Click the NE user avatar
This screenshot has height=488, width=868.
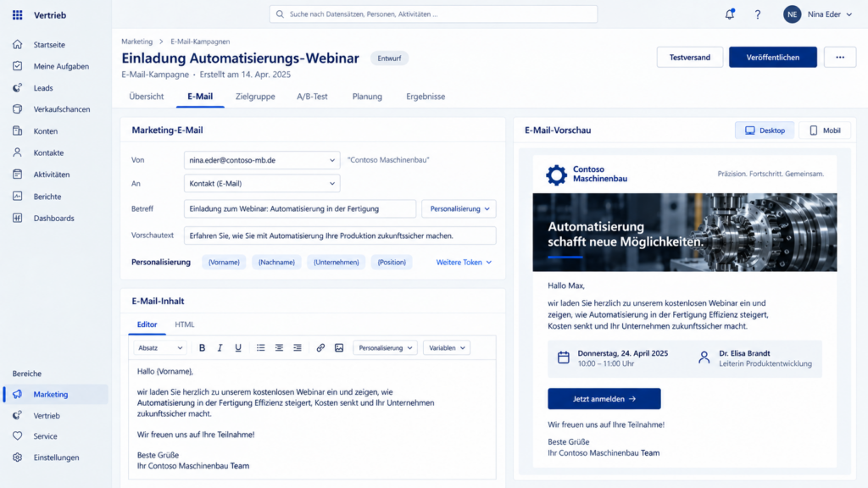[x=793, y=14]
